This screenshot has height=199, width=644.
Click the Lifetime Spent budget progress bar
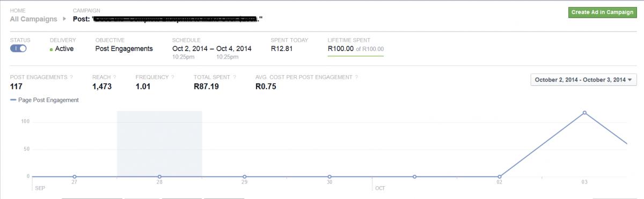point(356,55)
